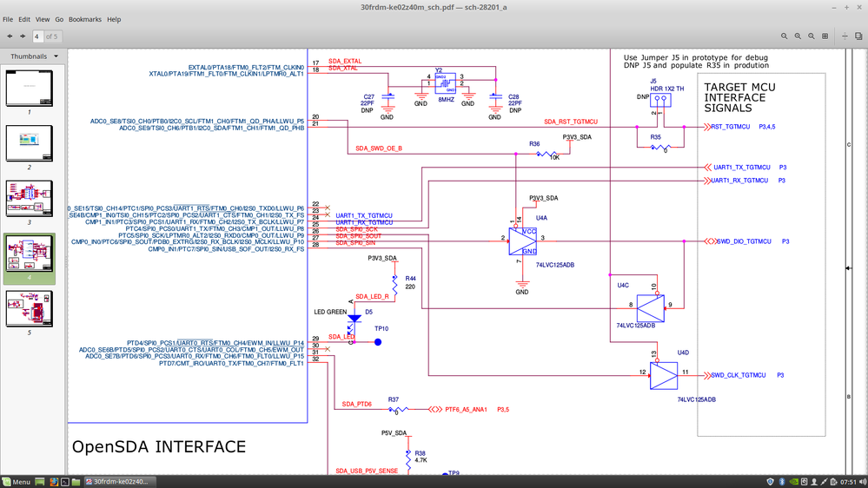Click the 30frdm-ke02z40 taskbar window button

coord(119,482)
